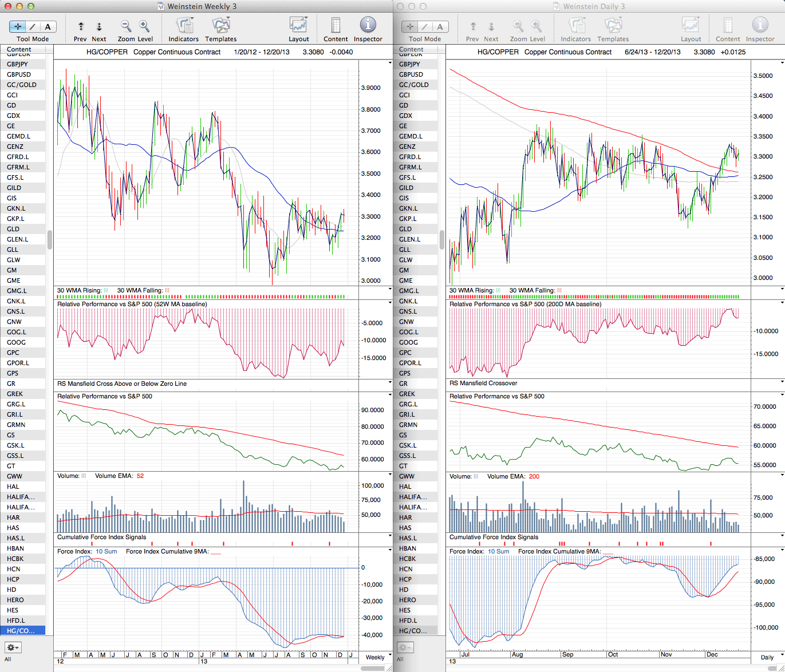Toggle the Content sidebar in Weinstein Weekly
The height and width of the screenshot is (672, 785).
tap(336, 26)
